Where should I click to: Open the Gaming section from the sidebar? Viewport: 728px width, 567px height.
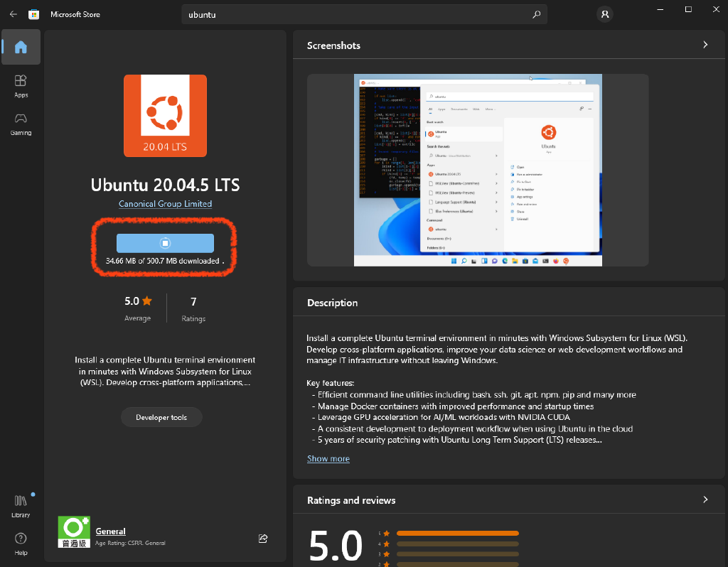21,122
